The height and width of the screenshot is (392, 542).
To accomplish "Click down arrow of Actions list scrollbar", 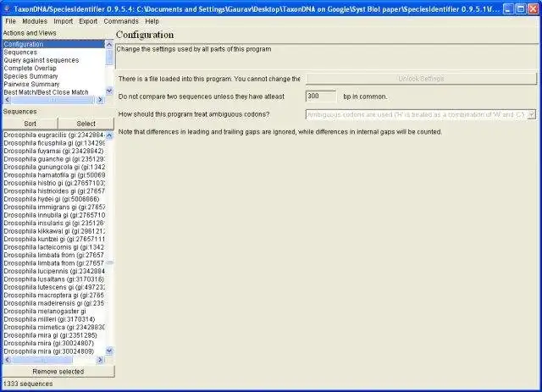I will click(x=109, y=91).
